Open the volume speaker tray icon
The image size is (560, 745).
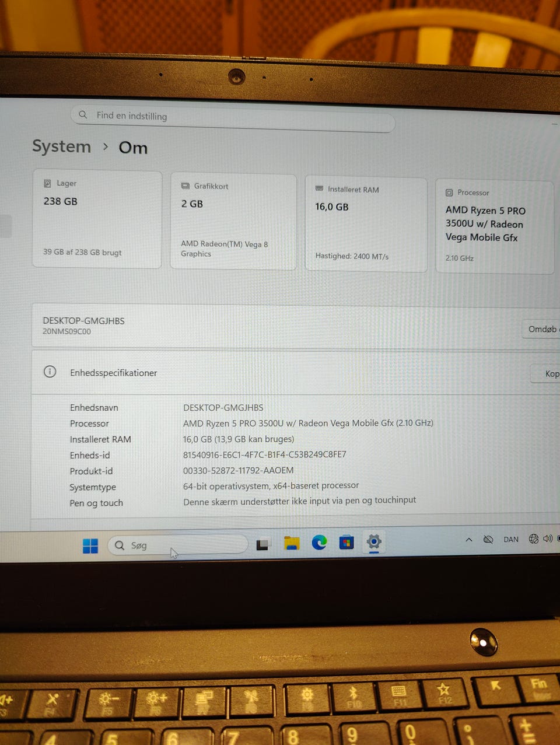coord(547,538)
